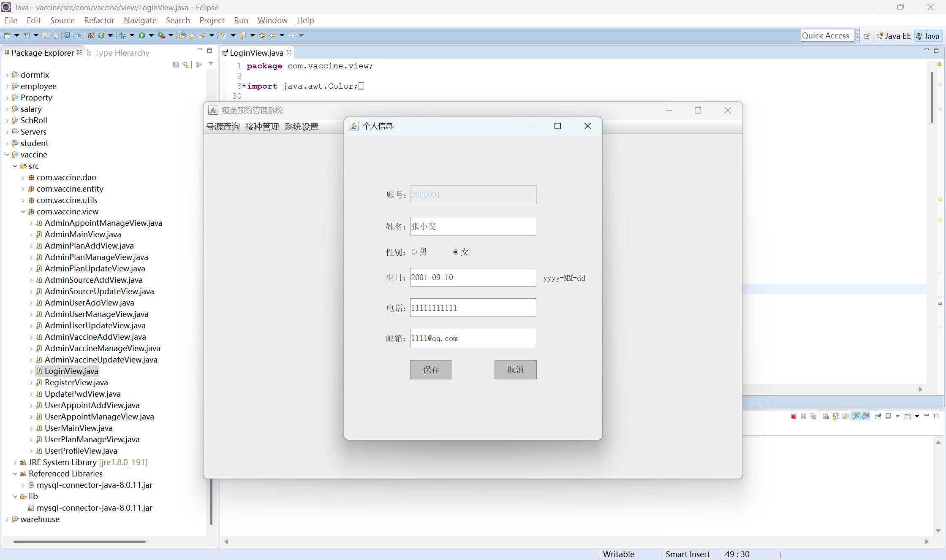Click the Last Edit Location toolbar icon
Image resolution: width=946 pixels, height=560 pixels.
(x=262, y=35)
